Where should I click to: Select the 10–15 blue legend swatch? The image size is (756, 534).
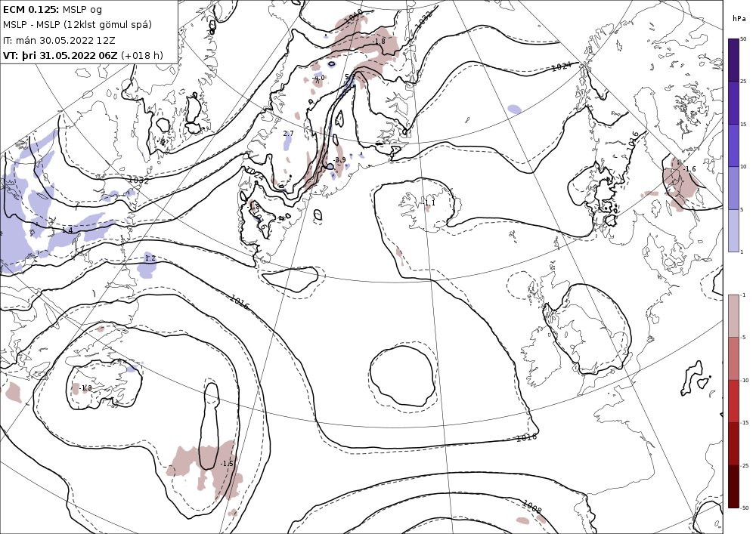tap(733, 146)
